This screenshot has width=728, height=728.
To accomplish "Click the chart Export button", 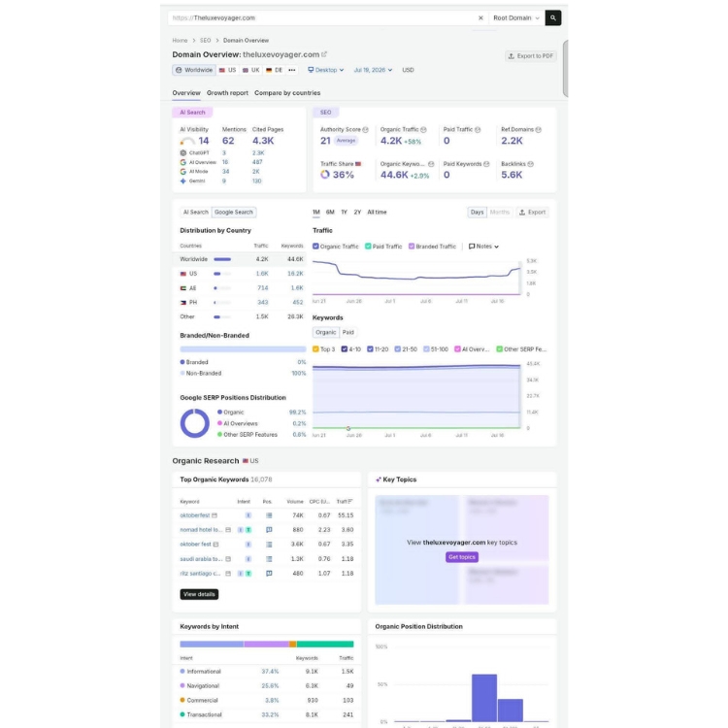I will pyautogui.click(x=532, y=213).
